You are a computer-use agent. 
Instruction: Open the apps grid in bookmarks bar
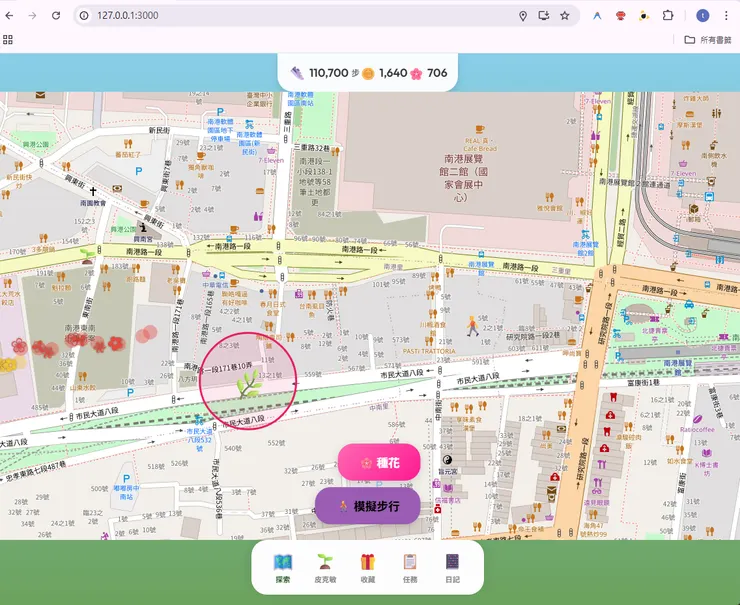8,40
